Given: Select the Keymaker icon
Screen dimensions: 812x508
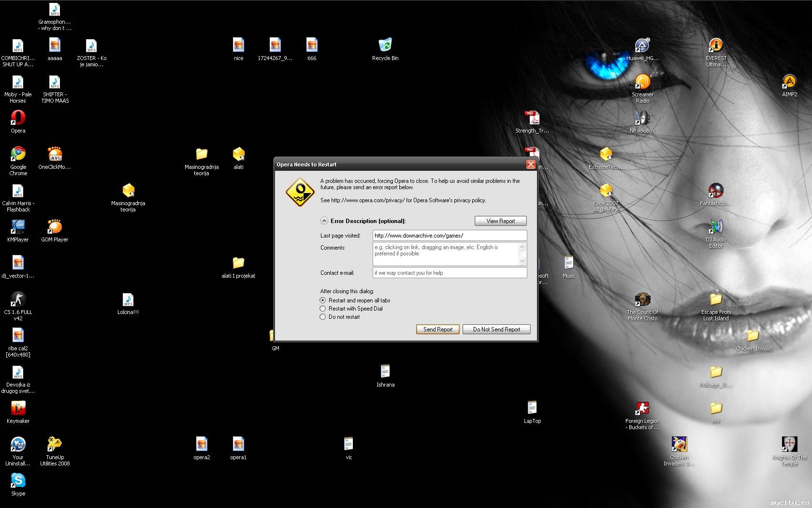Looking at the screenshot, I should pos(18,408).
